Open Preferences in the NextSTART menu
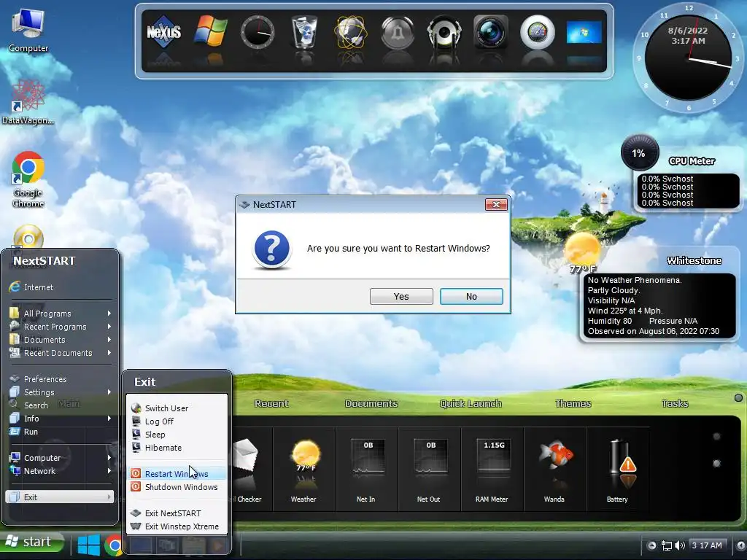The height and width of the screenshot is (560, 747). tap(60, 379)
